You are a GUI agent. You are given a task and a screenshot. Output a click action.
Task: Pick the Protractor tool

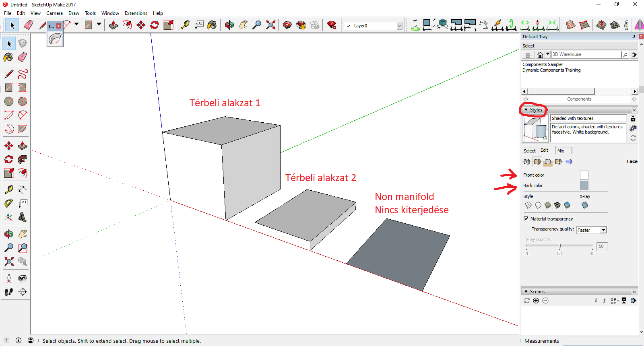coord(9,204)
